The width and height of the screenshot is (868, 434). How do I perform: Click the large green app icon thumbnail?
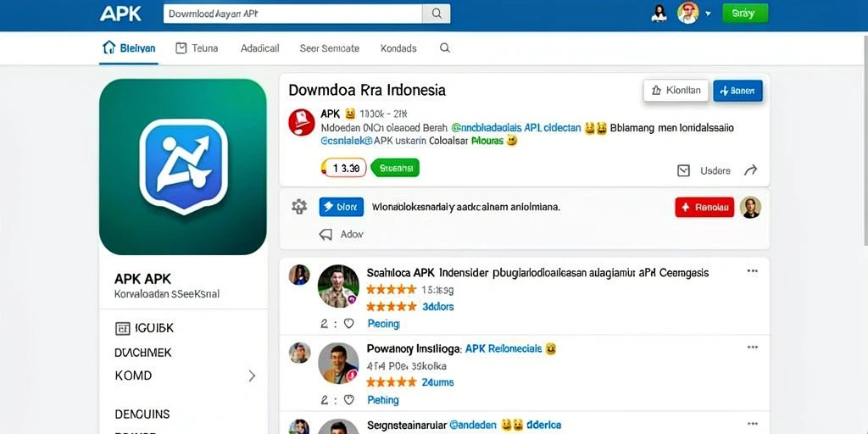(183, 167)
